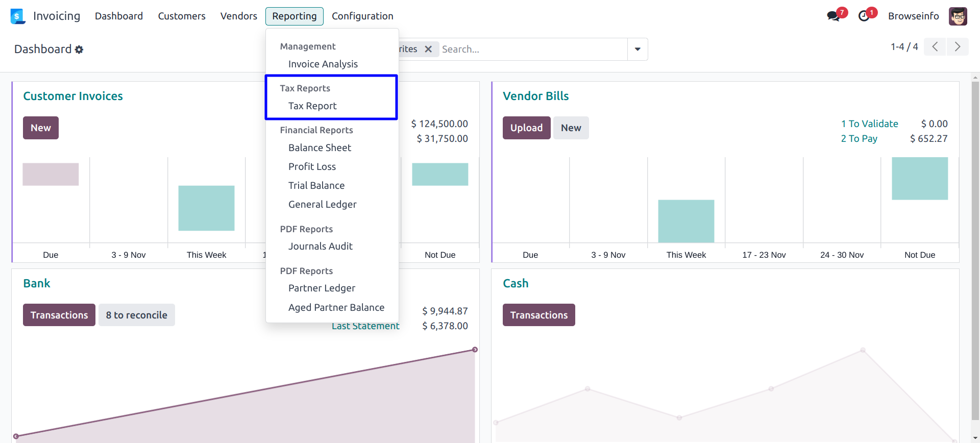980x443 pixels.
Task: Click the Dashboard settings gear icon
Action: click(x=79, y=50)
